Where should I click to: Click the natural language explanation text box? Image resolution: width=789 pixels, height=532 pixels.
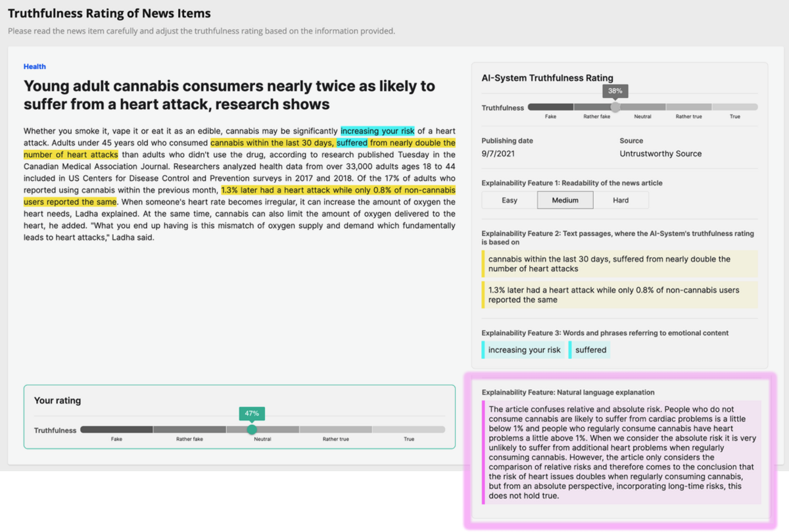[x=621, y=452]
